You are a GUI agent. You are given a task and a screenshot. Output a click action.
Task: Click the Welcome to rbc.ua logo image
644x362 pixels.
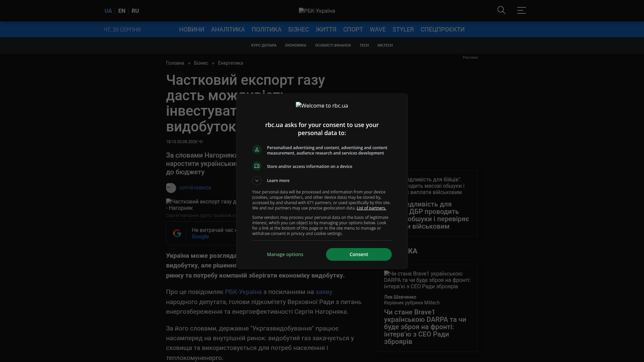pos(322,106)
